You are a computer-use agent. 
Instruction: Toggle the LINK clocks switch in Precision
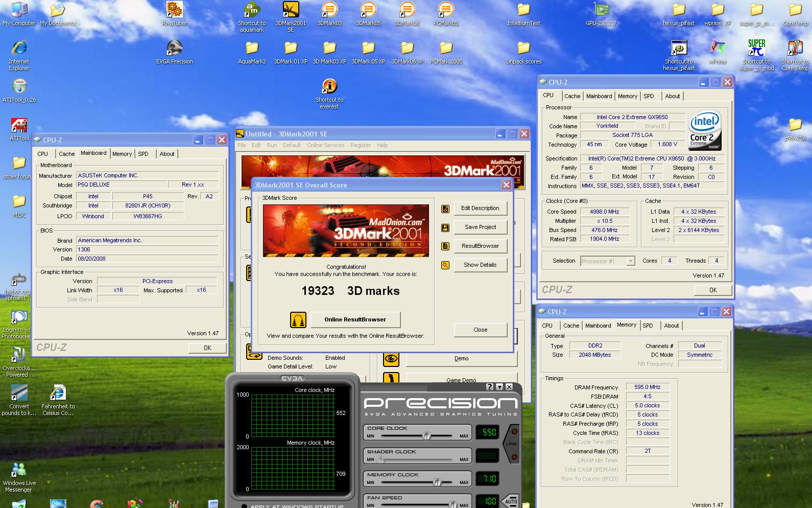coord(511,444)
